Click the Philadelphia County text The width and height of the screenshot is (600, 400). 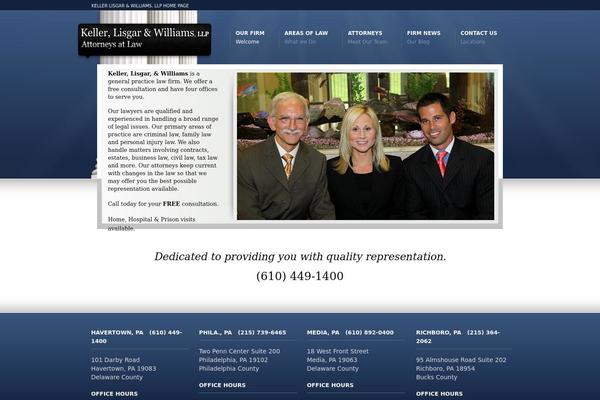(x=229, y=369)
